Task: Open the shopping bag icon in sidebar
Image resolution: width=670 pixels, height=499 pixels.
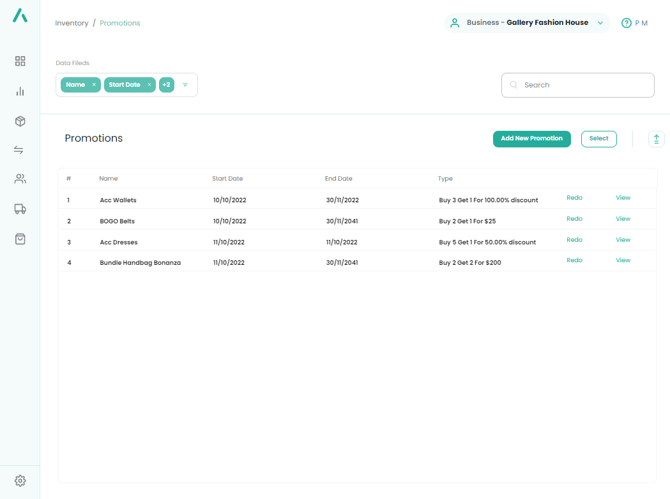Action: pos(20,239)
